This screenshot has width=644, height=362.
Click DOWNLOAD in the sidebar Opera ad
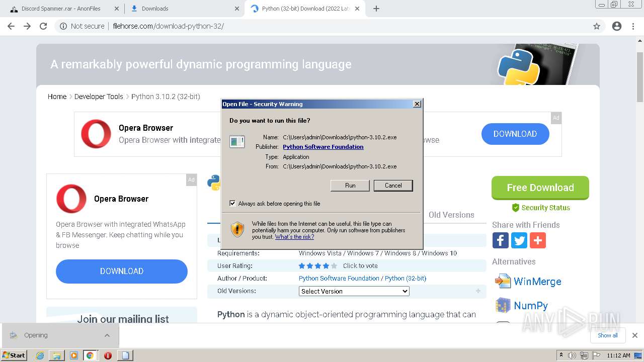click(122, 271)
